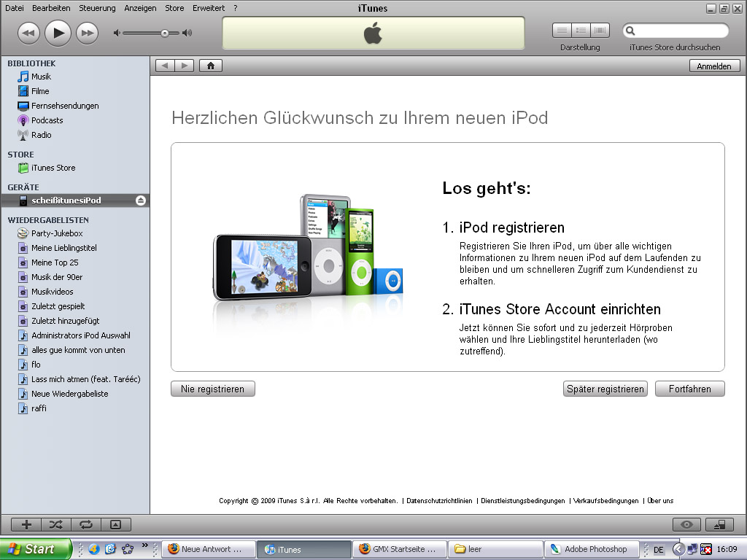Click the Nie registrieren button

pyautogui.click(x=212, y=389)
